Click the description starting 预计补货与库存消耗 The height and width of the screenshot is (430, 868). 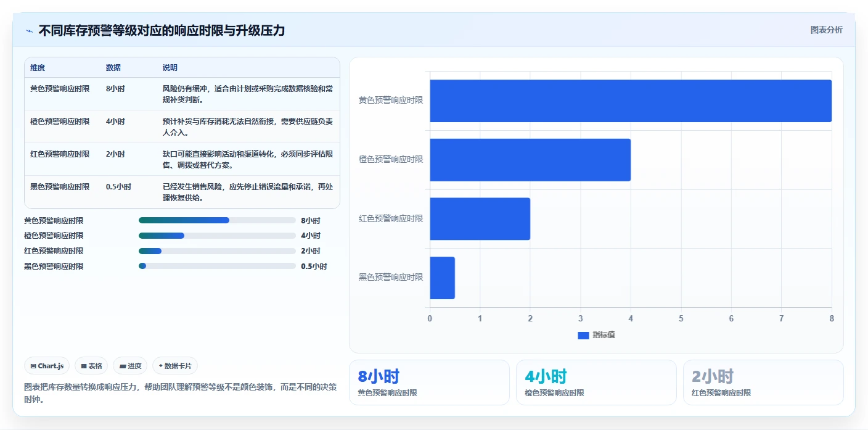click(248, 127)
